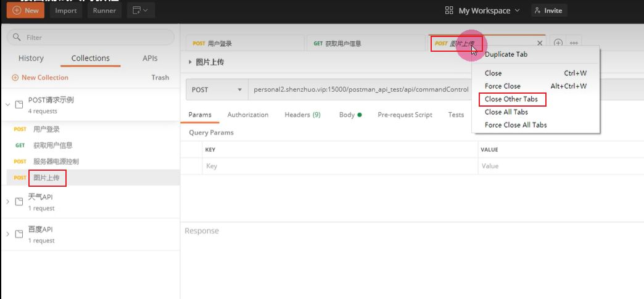Click the workspace grid icon
644x299 pixels.
point(449,10)
